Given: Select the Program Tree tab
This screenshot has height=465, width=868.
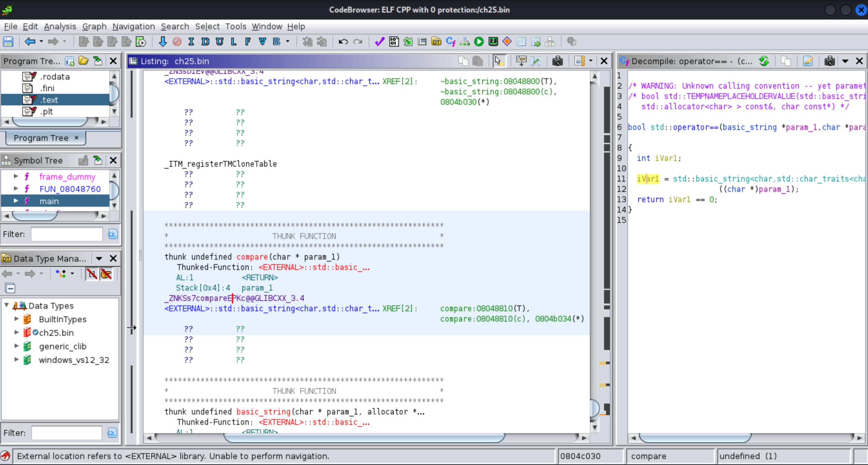Looking at the screenshot, I should (46, 138).
